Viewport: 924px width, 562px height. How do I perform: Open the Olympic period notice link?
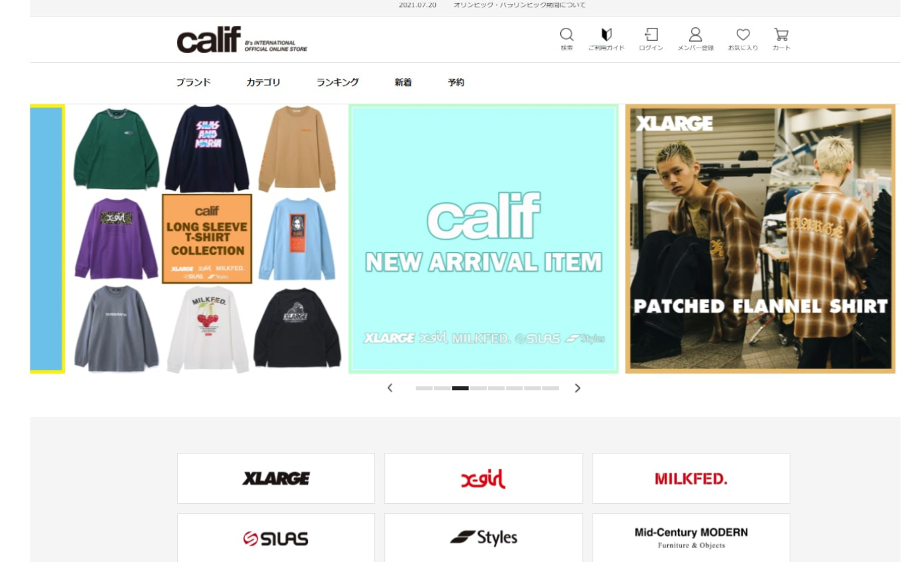(519, 5)
